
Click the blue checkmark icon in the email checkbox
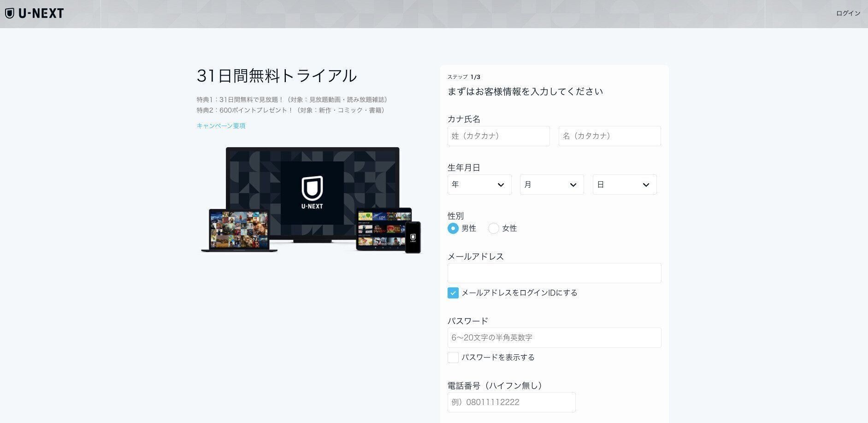(452, 292)
